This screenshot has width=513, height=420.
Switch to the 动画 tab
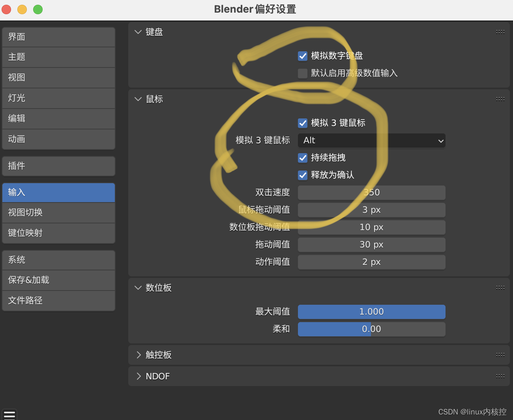click(x=58, y=139)
